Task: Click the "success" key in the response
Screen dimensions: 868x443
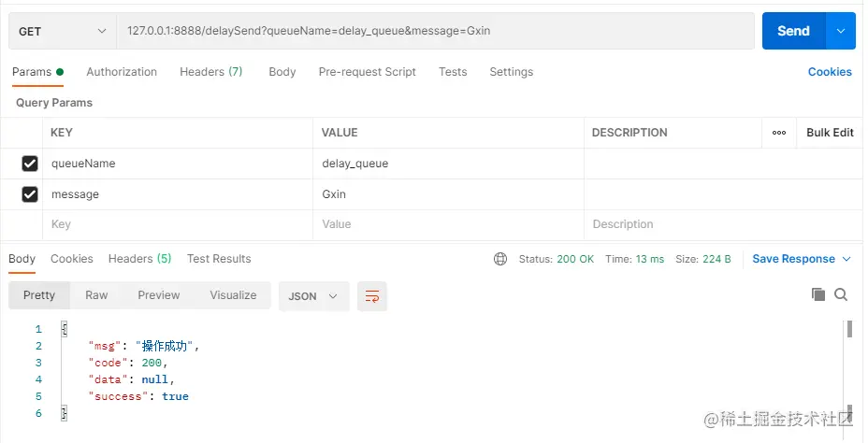Action: coord(119,396)
